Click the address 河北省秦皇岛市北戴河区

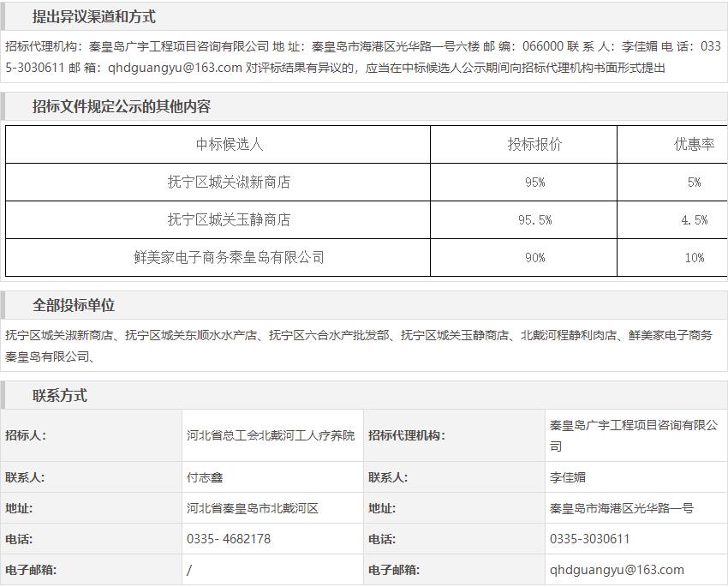pos(253,508)
